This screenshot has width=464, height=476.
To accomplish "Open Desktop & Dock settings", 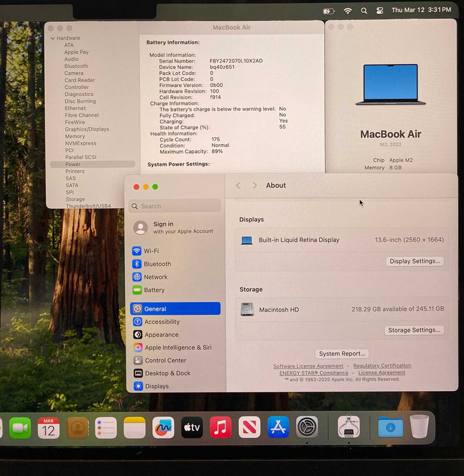I will [175, 373].
